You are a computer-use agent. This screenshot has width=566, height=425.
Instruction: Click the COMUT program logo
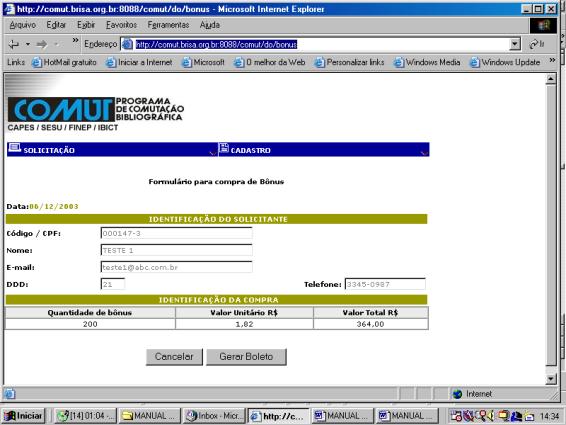click(x=96, y=109)
